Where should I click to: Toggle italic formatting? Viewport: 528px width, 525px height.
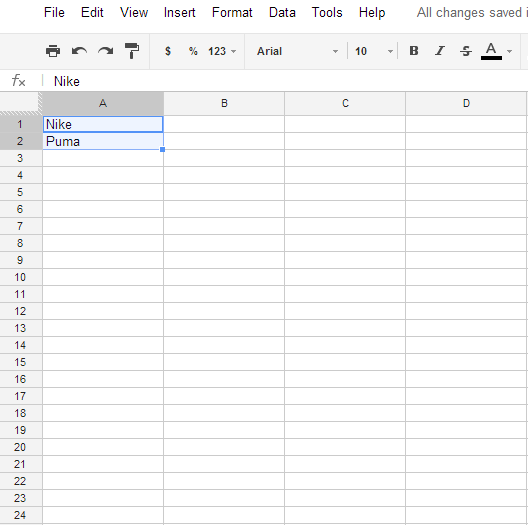[440, 51]
